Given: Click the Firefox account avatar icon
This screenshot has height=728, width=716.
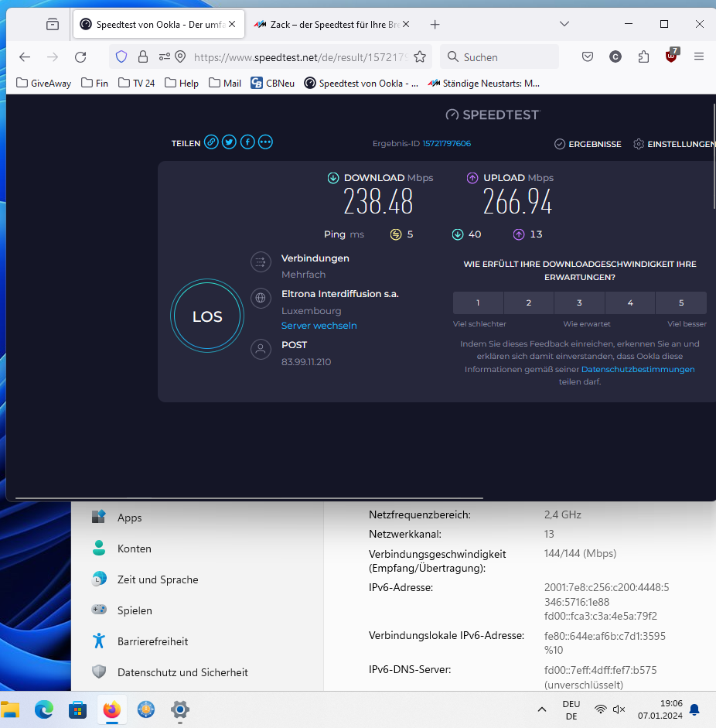Looking at the screenshot, I should [615, 56].
